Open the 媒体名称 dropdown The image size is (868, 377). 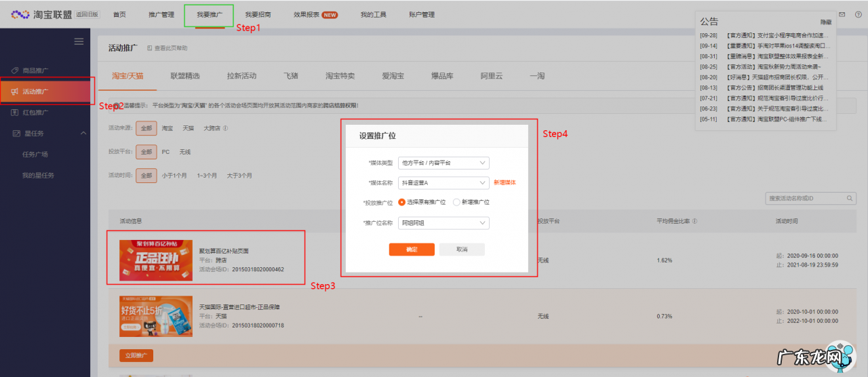coord(443,182)
